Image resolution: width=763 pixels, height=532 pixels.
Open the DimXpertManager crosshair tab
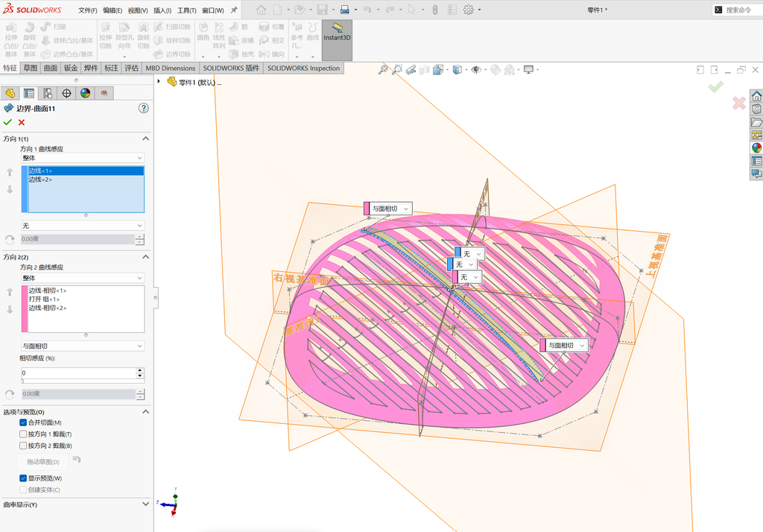[x=66, y=93]
